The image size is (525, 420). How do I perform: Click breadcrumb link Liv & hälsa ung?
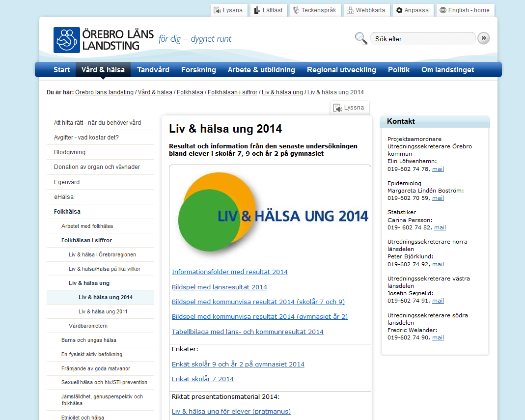[282, 92]
